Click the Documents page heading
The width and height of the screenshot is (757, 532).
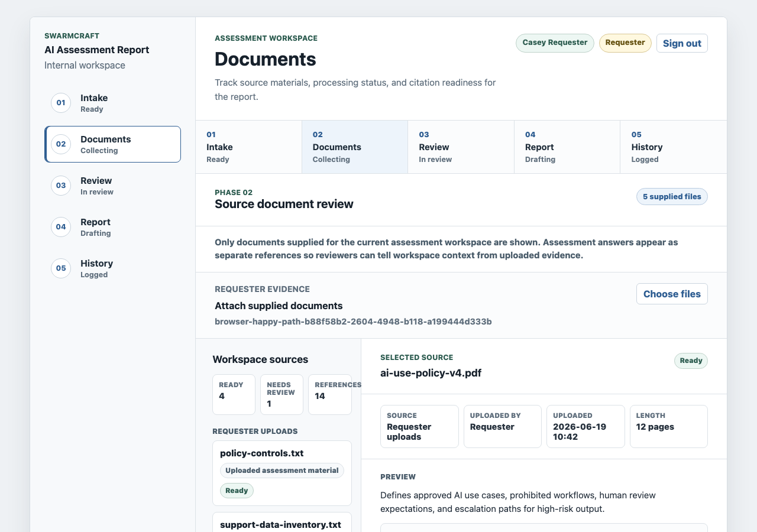pyautogui.click(x=266, y=59)
